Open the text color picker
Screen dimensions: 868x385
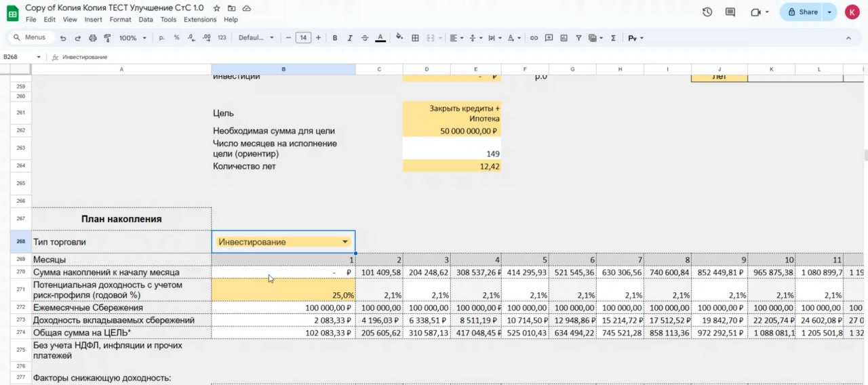point(381,38)
